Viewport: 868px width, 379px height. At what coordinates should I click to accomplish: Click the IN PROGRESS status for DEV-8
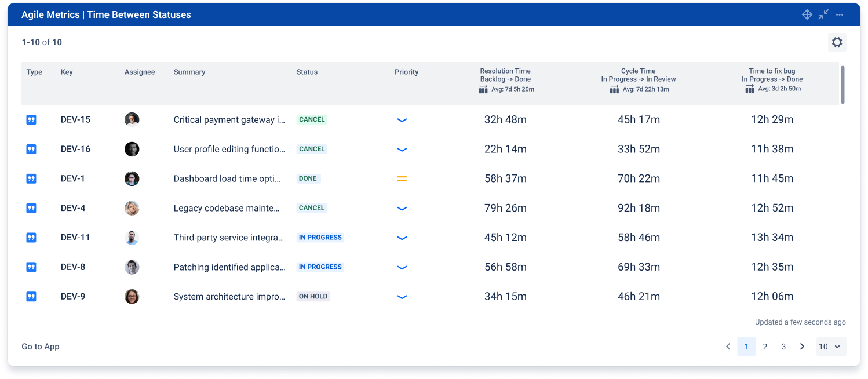click(x=320, y=267)
